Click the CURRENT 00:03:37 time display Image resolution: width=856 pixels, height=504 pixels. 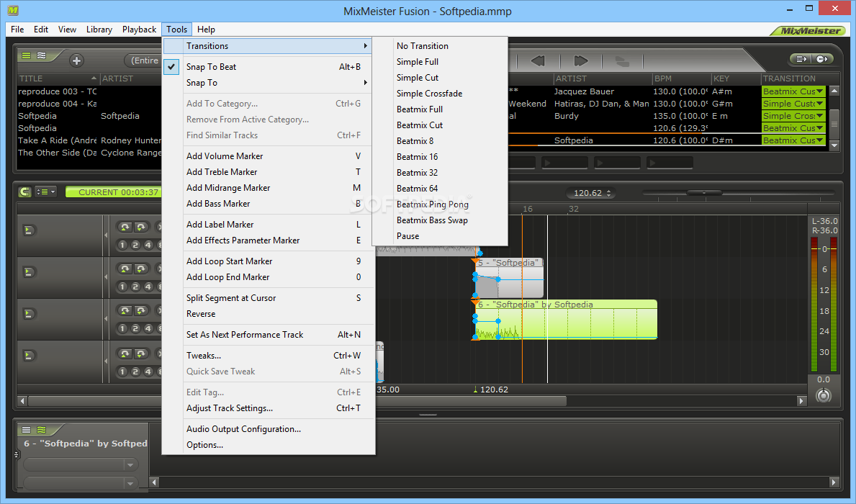[x=113, y=192]
